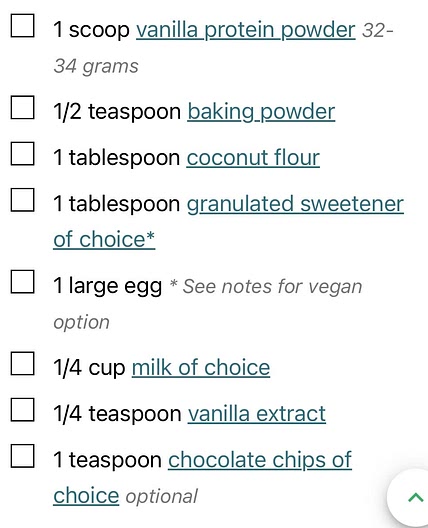Viewport: 428px width, 528px height.
Task: Tap 'See notes for vegan option' note
Action: point(207,304)
